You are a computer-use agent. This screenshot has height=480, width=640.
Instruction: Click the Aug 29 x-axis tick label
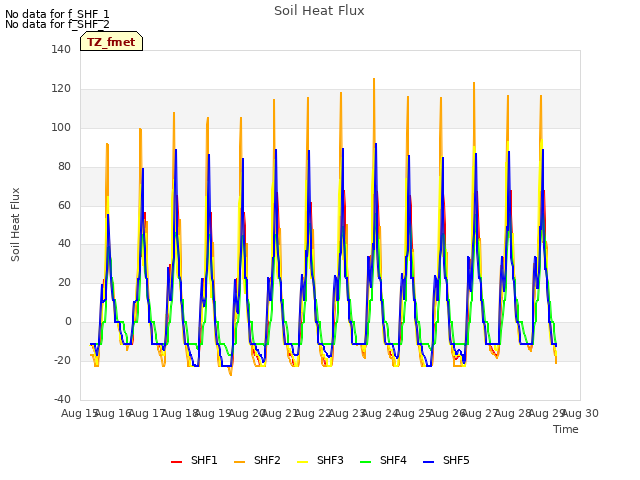click(x=547, y=413)
